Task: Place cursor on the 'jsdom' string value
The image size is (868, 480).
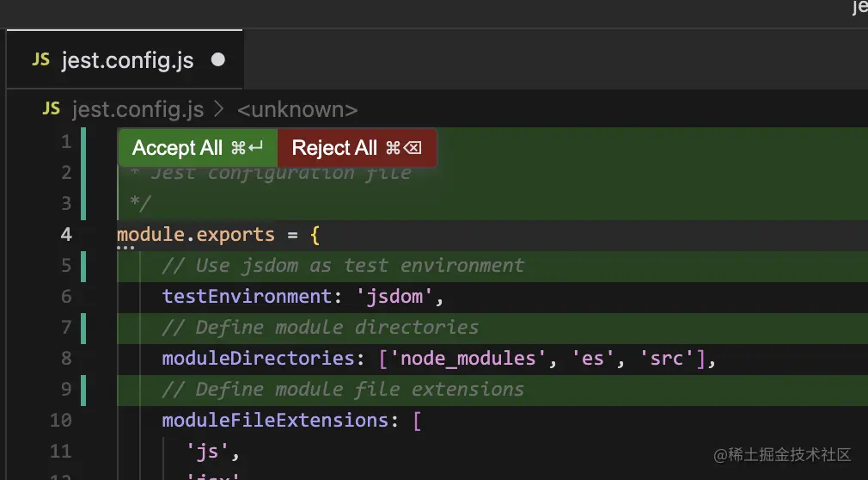Action: 396,297
